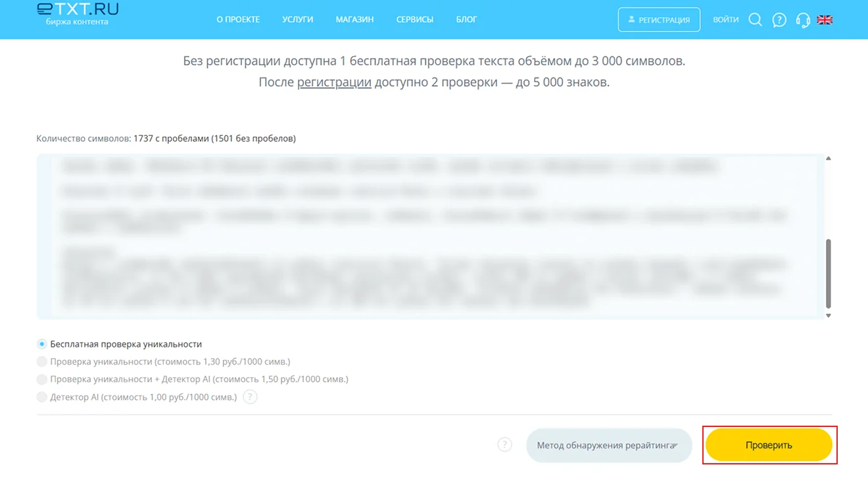Image resolution: width=868 pixels, height=494 pixels.
Task: Follow the underlined регистрации link
Action: pyautogui.click(x=334, y=83)
